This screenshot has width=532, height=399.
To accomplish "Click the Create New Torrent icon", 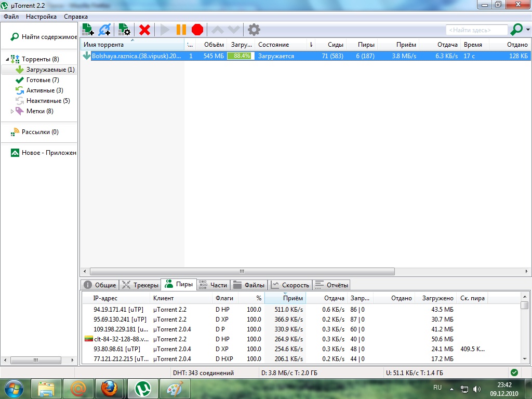I will (x=125, y=30).
